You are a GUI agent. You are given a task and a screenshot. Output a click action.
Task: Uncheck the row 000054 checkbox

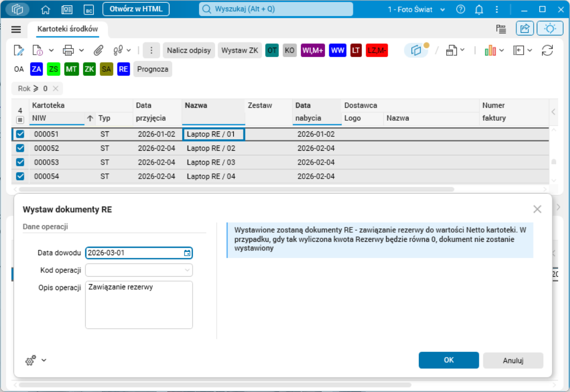tap(20, 176)
